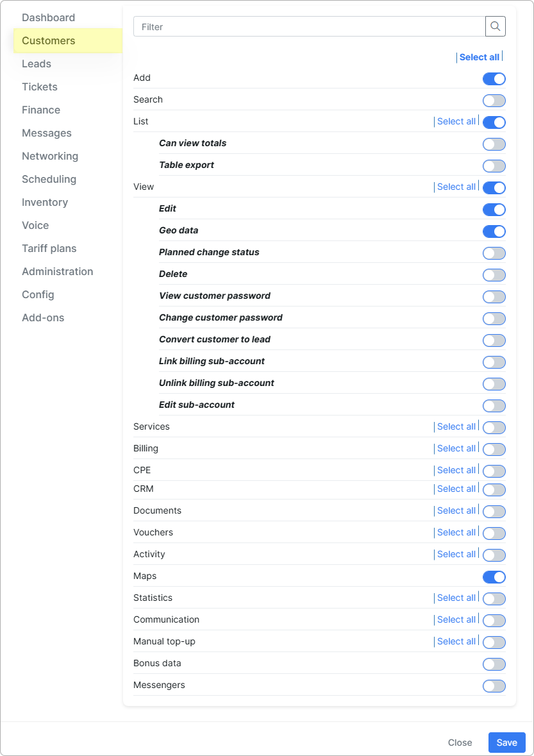Open the Administration section

[x=57, y=271]
